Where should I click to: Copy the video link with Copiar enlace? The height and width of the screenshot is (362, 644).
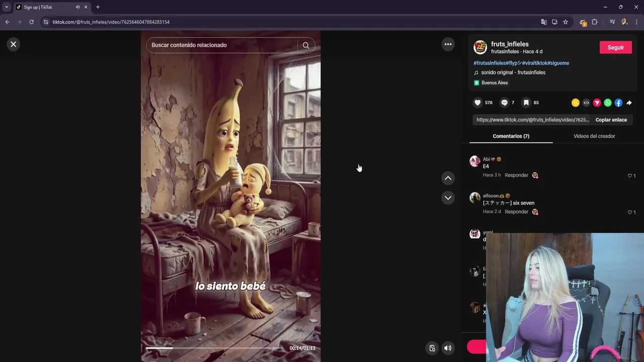(x=611, y=120)
